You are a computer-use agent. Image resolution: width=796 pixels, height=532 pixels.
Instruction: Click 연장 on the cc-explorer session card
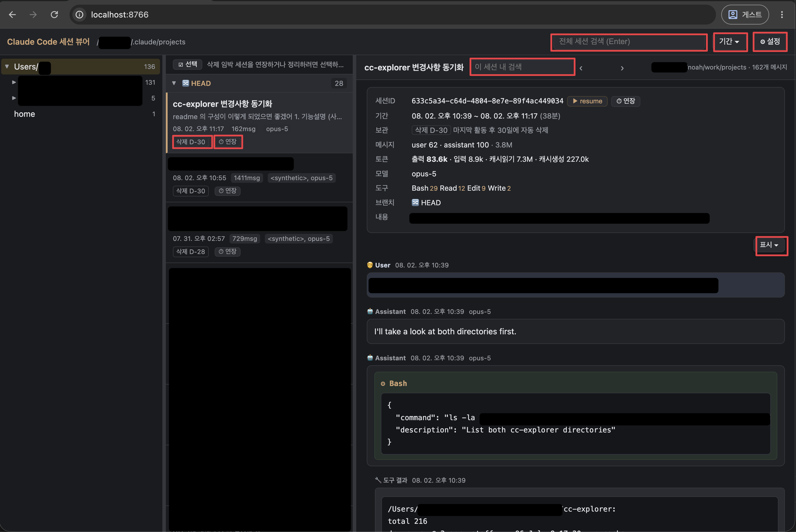click(x=228, y=142)
